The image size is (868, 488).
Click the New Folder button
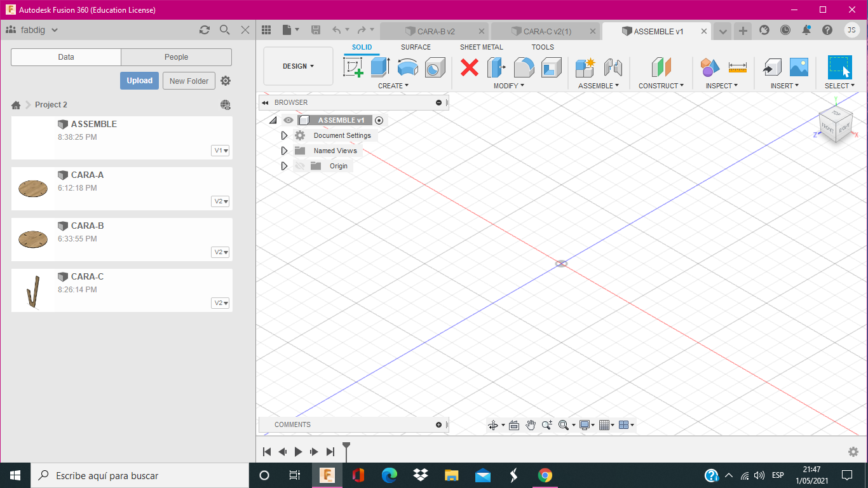(189, 81)
